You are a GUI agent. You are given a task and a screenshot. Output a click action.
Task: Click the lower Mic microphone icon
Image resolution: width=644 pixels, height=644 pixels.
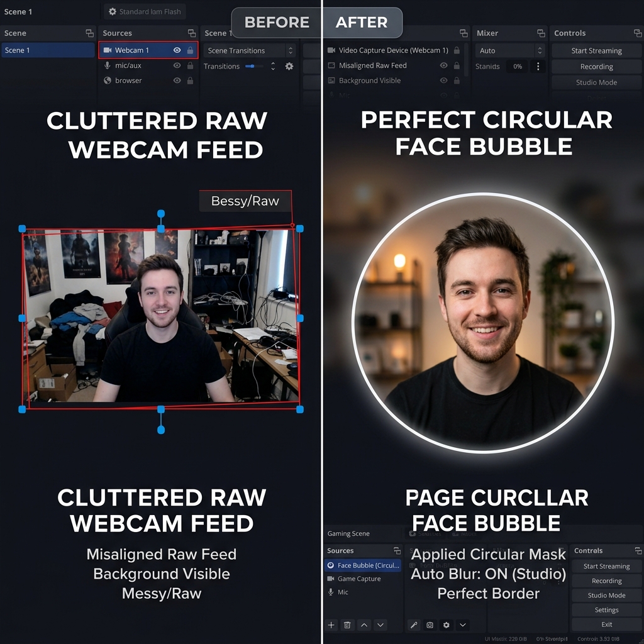pyautogui.click(x=331, y=592)
